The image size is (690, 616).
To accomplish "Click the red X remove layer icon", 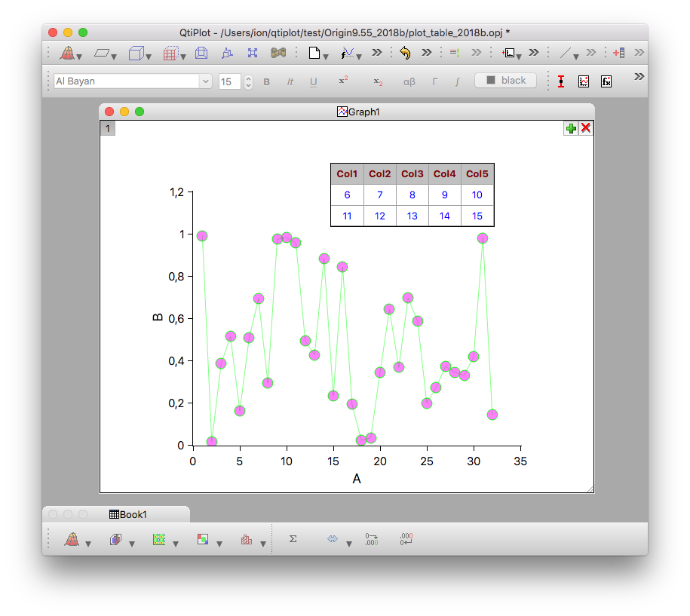I will pos(585,128).
